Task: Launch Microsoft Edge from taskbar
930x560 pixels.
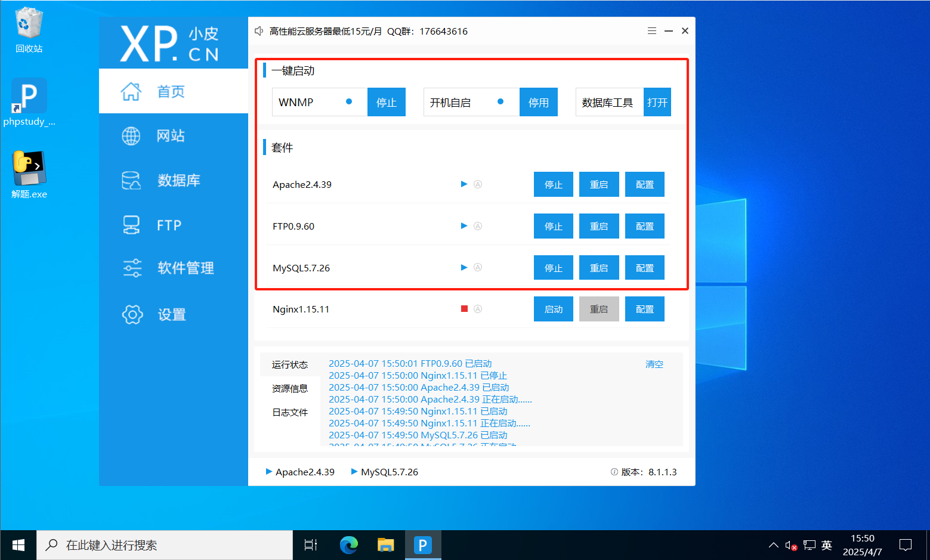Action: pyautogui.click(x=349, y=545)
